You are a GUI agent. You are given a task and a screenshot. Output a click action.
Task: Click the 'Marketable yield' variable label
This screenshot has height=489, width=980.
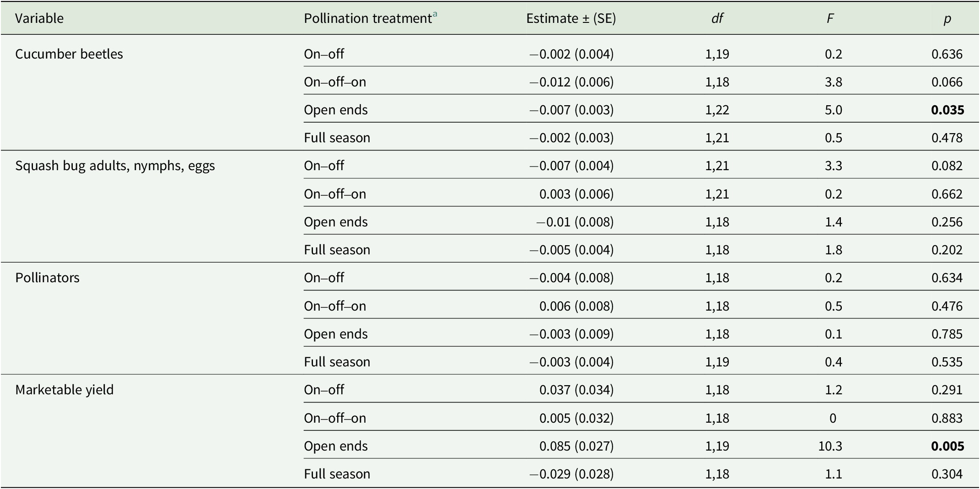click(x=65, y=390)
